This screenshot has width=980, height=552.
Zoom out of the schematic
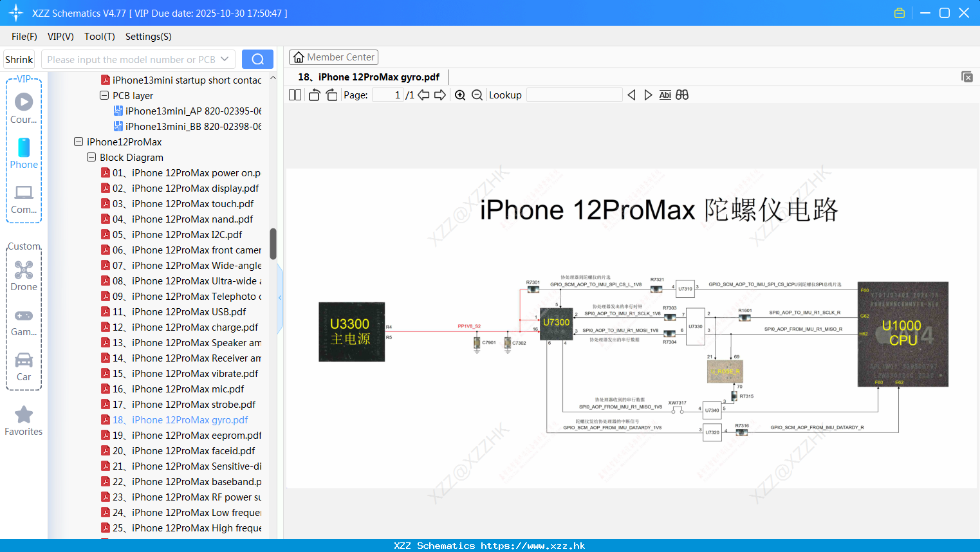click(477, 95)
